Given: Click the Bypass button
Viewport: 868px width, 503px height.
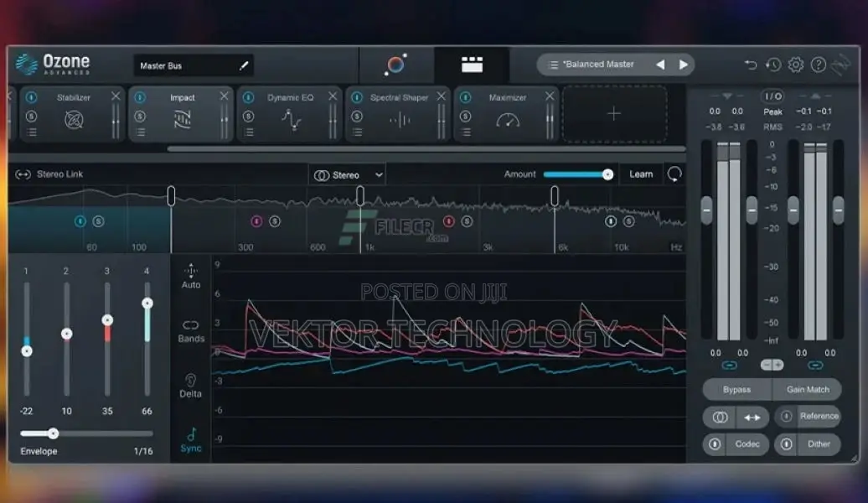Looking at the screenshot, I should tap(736, 390).
